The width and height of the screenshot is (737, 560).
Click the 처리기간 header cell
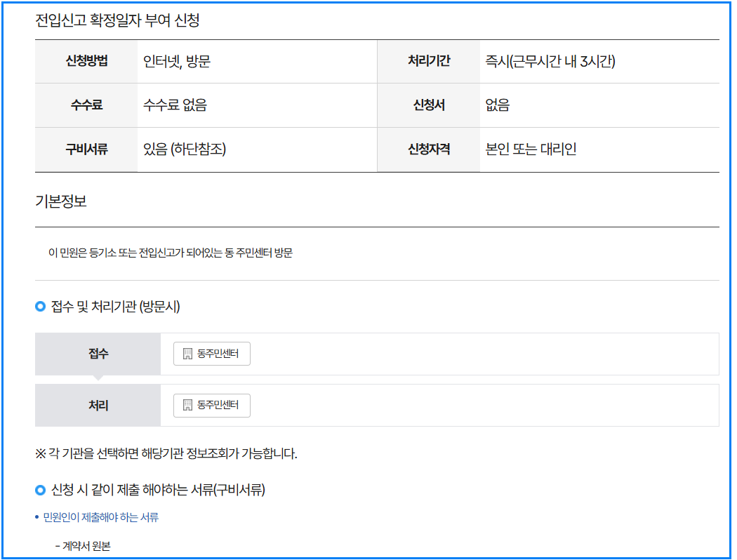click(x=429, y=61)
